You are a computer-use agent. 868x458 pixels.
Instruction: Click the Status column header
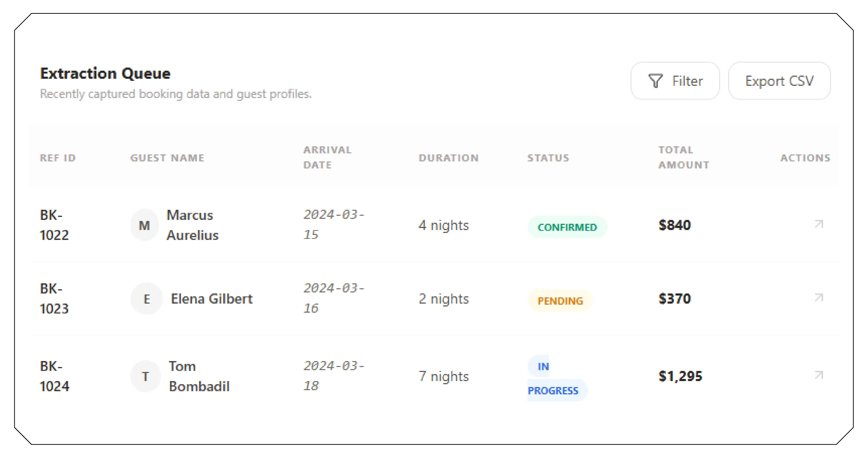548,158
